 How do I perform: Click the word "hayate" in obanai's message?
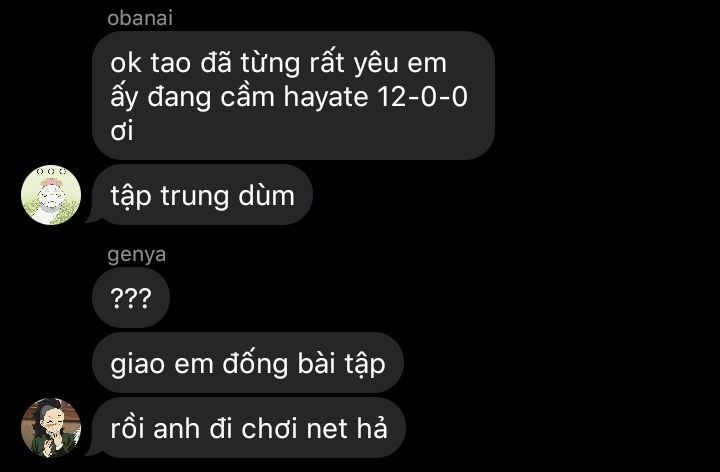tap(326, 97)
